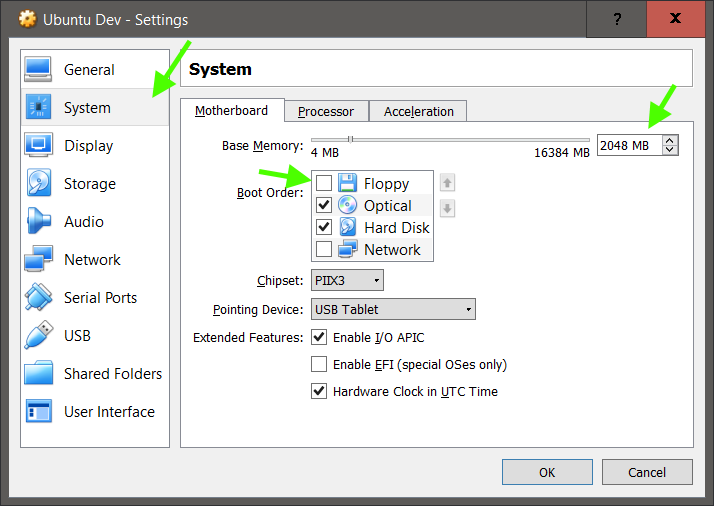Move boot device down with arrow button
714x506 pixels.
(447, 209)
